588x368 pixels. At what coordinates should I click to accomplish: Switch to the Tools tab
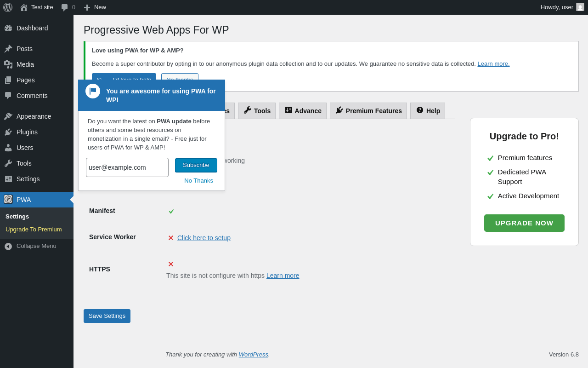point(257,111)
